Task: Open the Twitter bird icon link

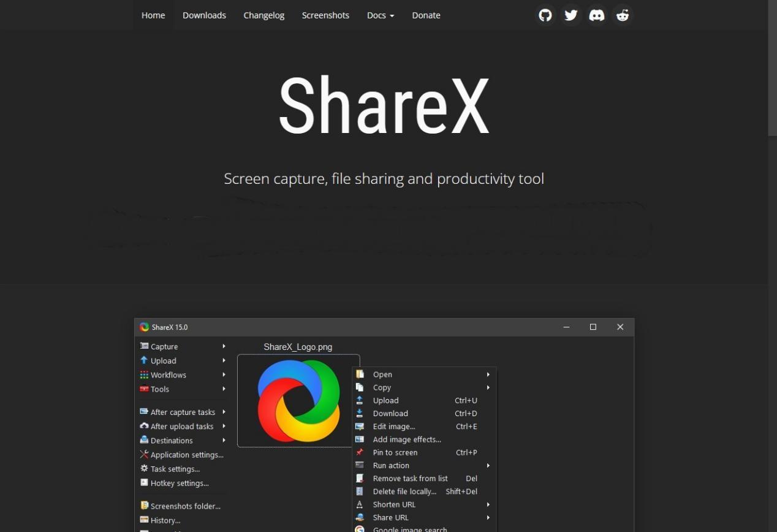Action: 571,15
